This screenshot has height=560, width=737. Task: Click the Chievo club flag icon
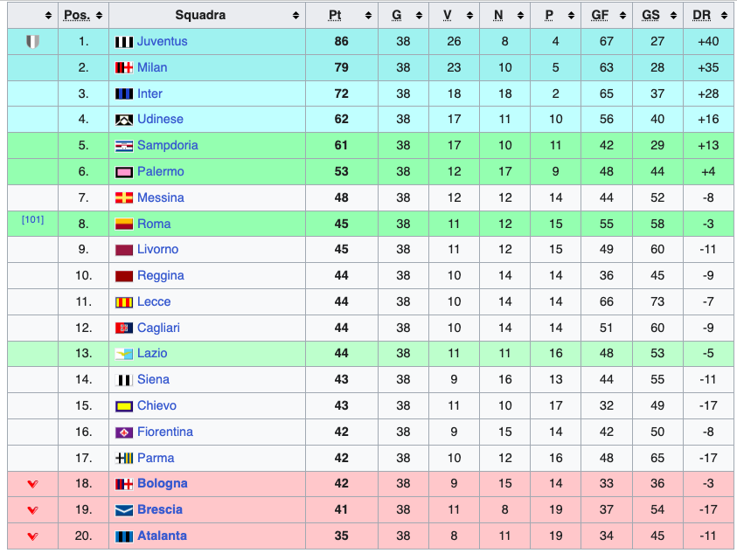pos(123,406)
